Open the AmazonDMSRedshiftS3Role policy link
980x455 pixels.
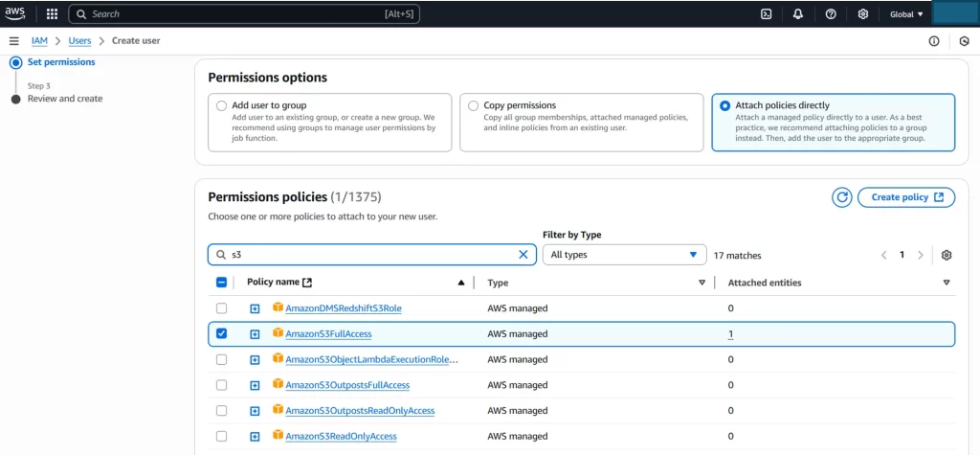pyautogui.click(x=344, y=308)
